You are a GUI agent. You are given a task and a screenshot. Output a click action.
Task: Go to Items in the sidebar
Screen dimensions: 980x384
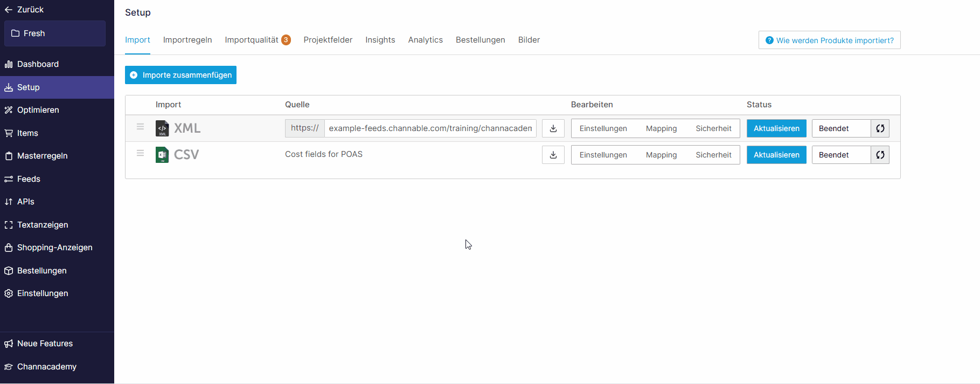[x=57, y=133]
